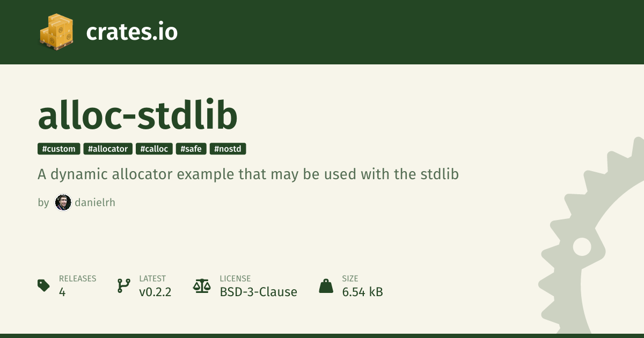644x338 pixels.
Task: Click danielrh's avatar picture
Action: click(x=63, y=203)
